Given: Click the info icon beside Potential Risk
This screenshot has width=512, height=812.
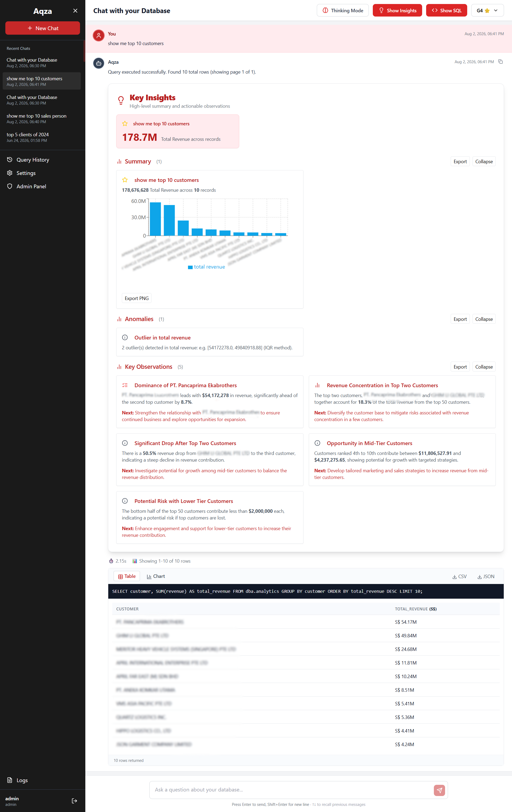Looking at the screenshot, I should coord(125,501).
